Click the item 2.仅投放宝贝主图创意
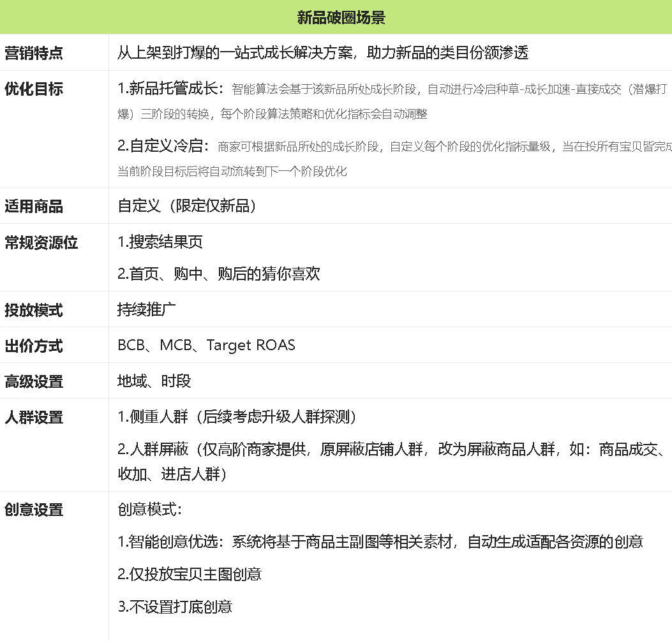The image size is (672, 641). pos(190,574)
